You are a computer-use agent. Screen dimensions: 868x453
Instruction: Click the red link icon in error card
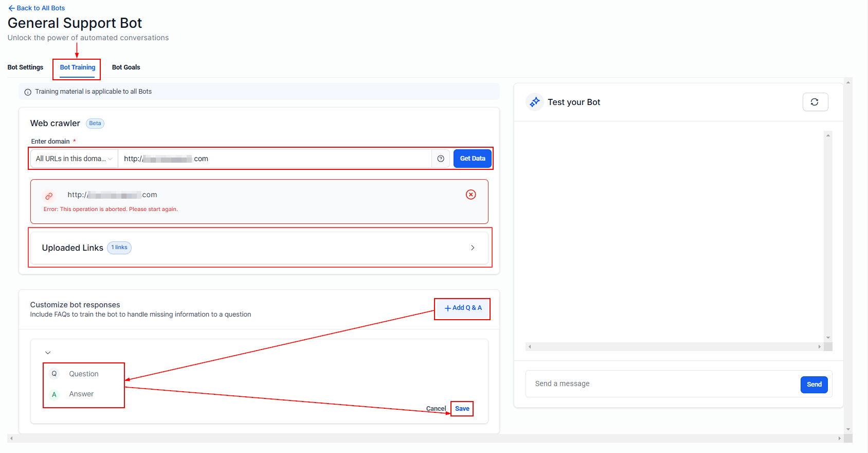coord(49,196)
